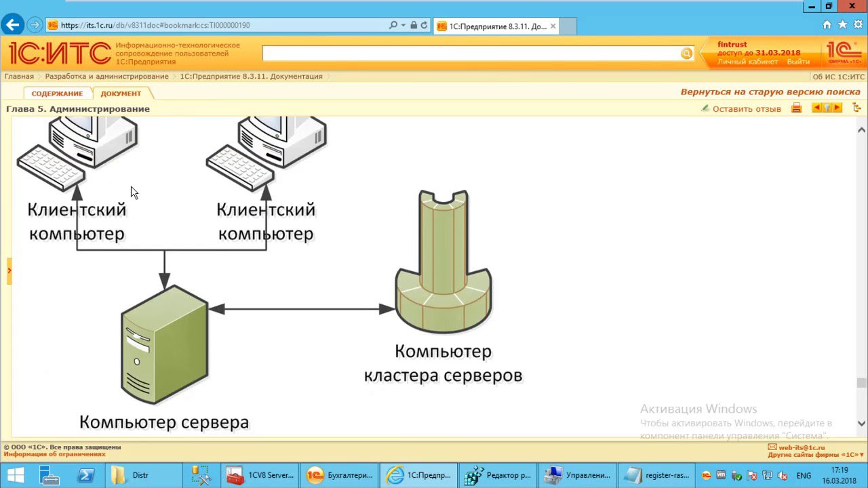868x488 pixels.
Task: Switch to 1CV8 Server window in taskbar
Action: [x=260, y=475]
